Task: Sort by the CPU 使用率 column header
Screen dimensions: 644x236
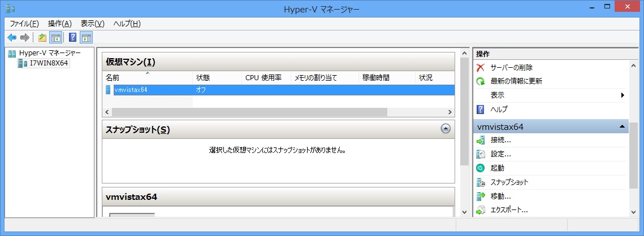Action: tap(266, 77)
